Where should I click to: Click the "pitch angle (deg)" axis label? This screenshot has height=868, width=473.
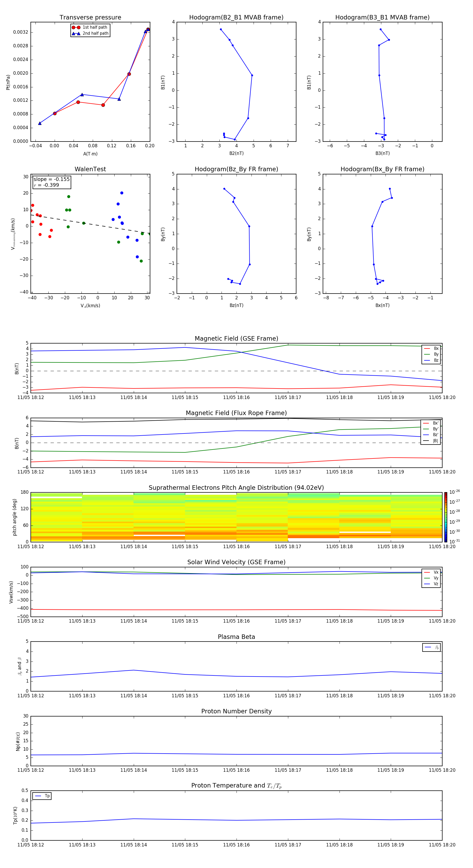pyautogui.click(x=14, y=517)
